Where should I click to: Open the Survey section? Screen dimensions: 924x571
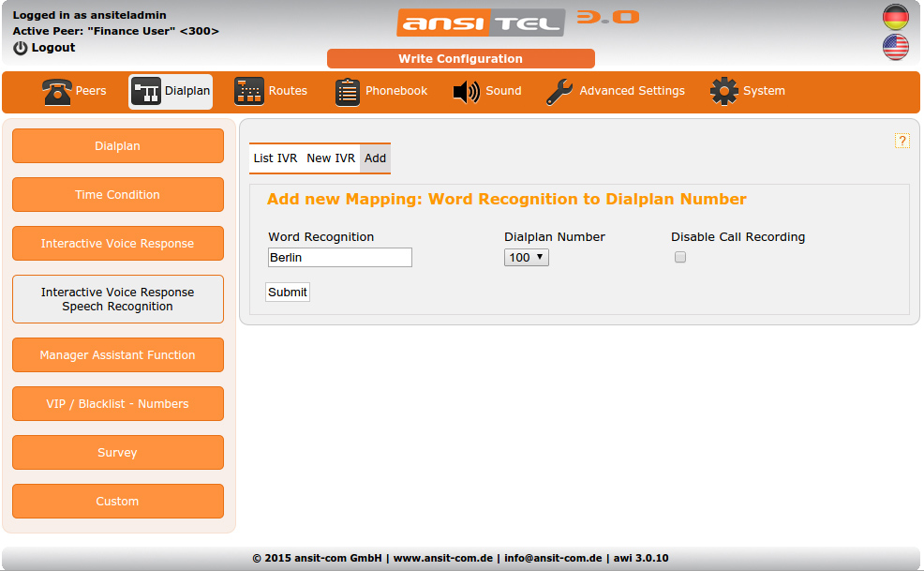pos(117,452)
